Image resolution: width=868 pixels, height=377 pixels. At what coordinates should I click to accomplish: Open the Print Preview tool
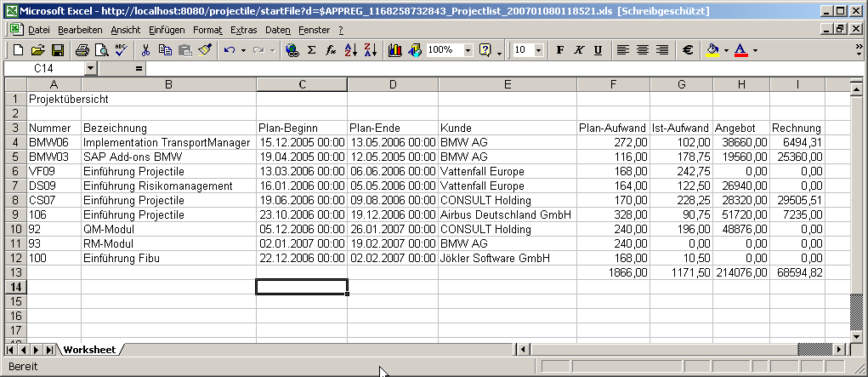tap(101, 50)
